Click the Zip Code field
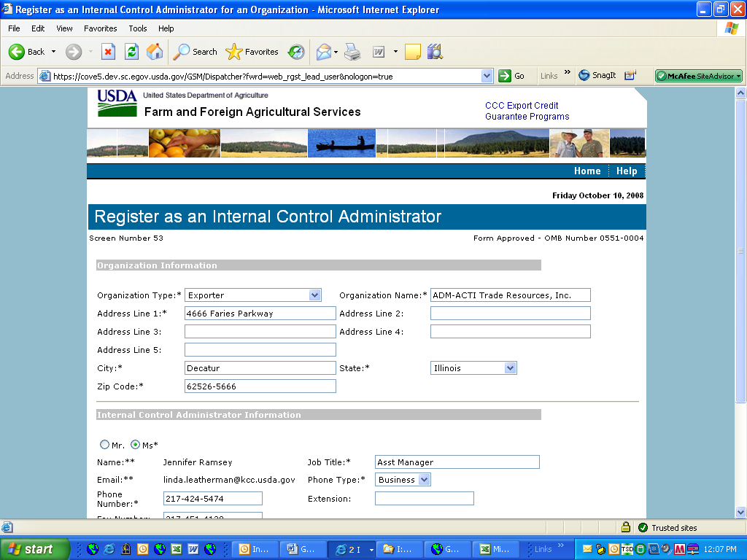The width and height of the screenshot is (747, 560). (x=260, y=386)
